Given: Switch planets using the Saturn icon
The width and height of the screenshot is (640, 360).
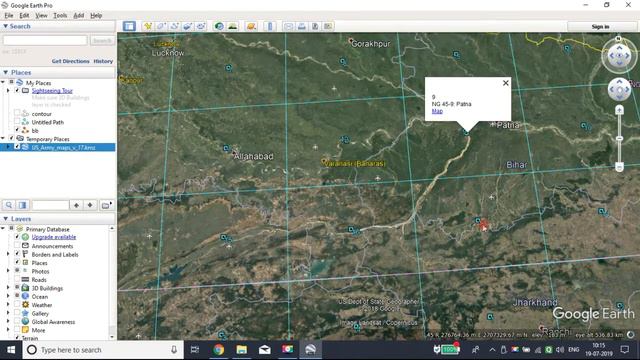Looking at the screenshot, I should point(251,26).
